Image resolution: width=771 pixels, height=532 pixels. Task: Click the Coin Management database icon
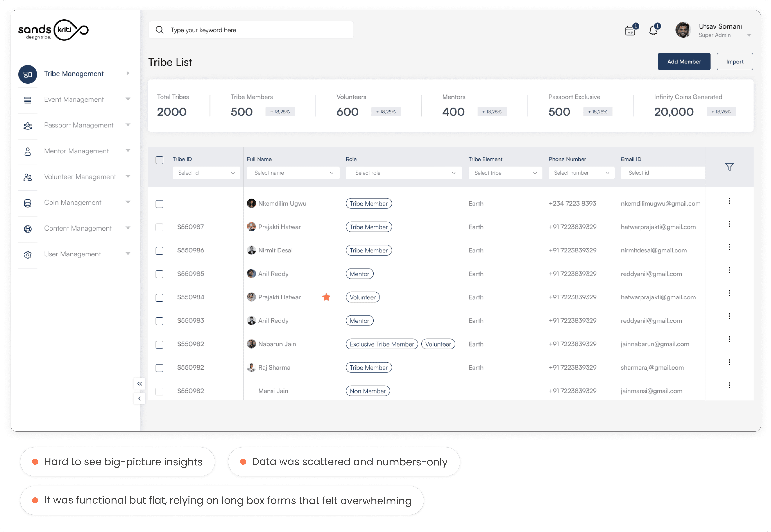pyautogui.click(x=28, y=203)
